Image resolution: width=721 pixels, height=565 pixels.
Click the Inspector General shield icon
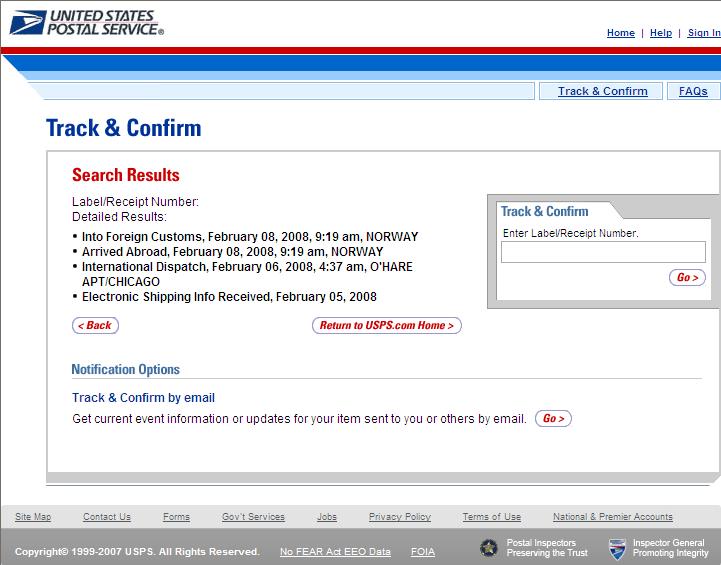(617, 549)
